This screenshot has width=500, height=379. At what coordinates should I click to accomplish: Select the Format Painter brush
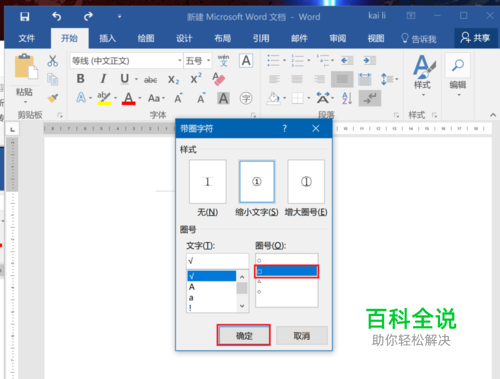(52, 98)
